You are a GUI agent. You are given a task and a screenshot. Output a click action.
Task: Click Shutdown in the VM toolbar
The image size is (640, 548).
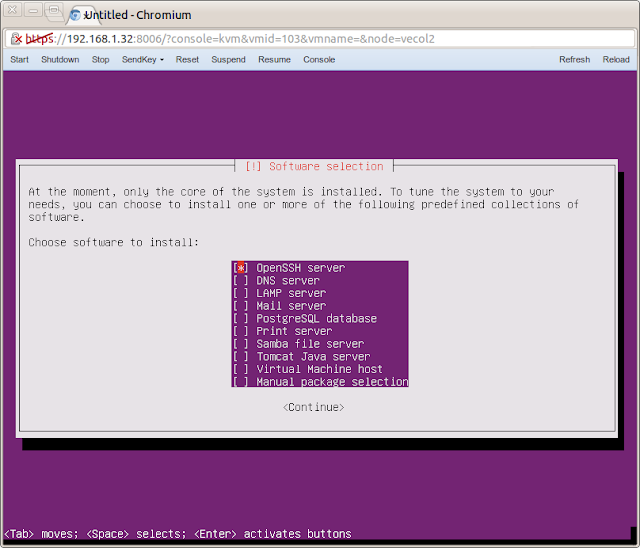60,60
